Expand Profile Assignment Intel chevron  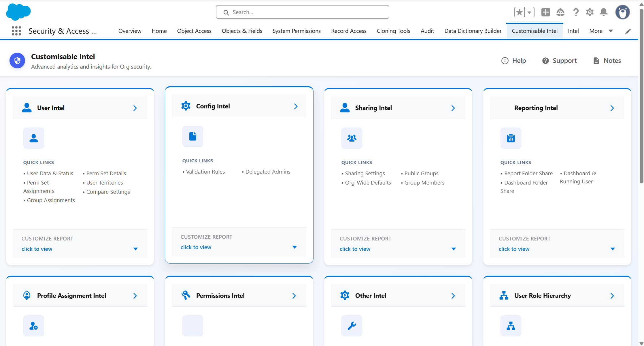point(135,296)
